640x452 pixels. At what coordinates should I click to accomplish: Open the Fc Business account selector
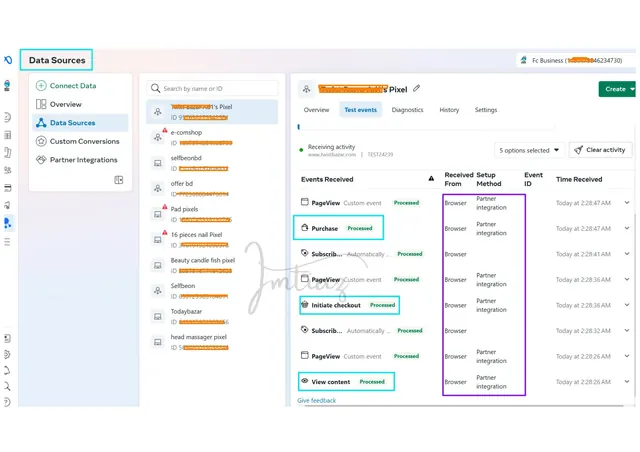point(576,60)
